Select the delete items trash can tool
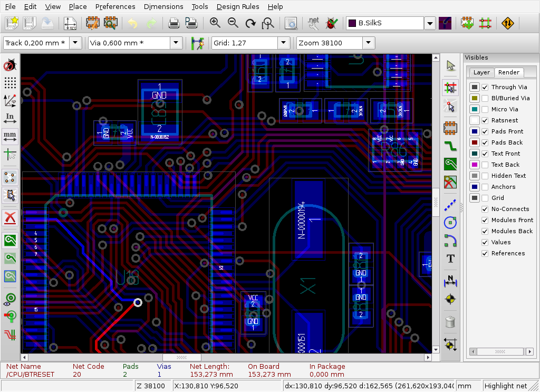 pyautogui.click(x=450, y=321)
